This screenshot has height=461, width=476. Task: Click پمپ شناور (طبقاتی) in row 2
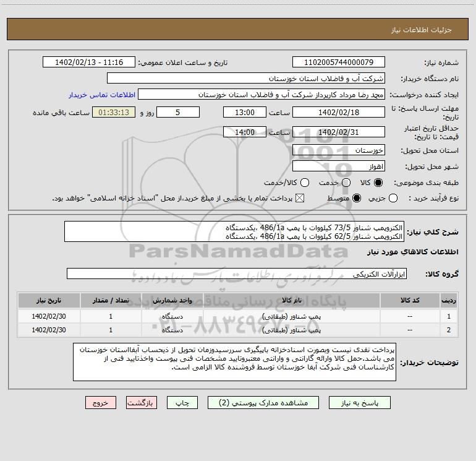291,330
